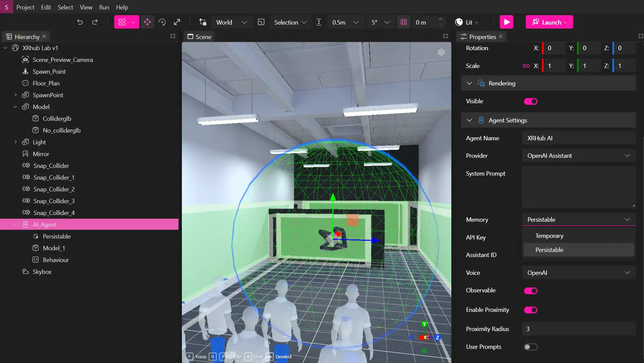
Task: Collapse the Model tree node
Action: [15, 107]
